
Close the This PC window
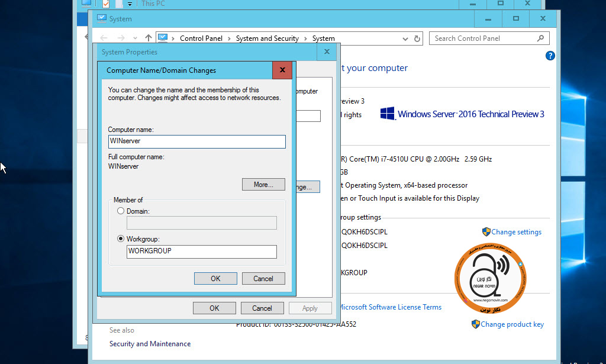527,4
